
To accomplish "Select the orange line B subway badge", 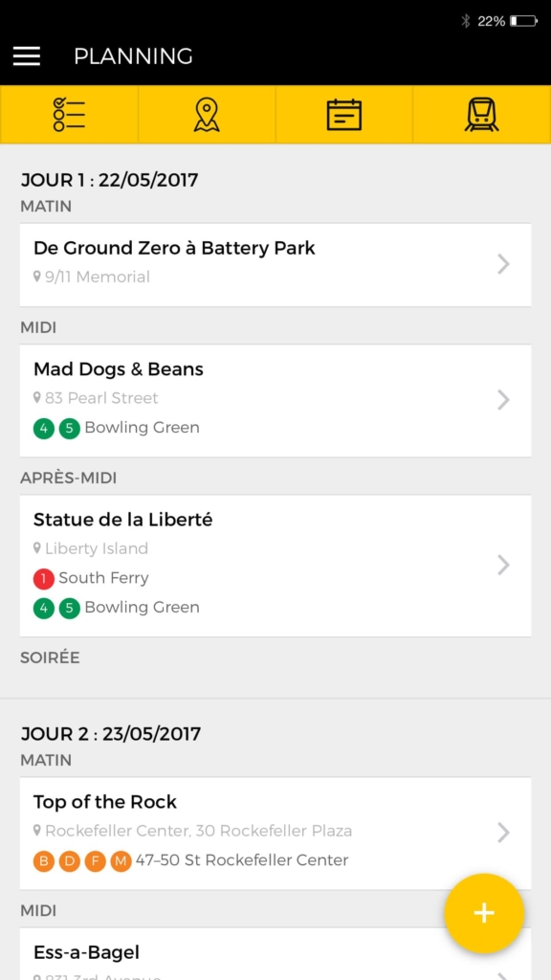I will click(x=43, y=860).
